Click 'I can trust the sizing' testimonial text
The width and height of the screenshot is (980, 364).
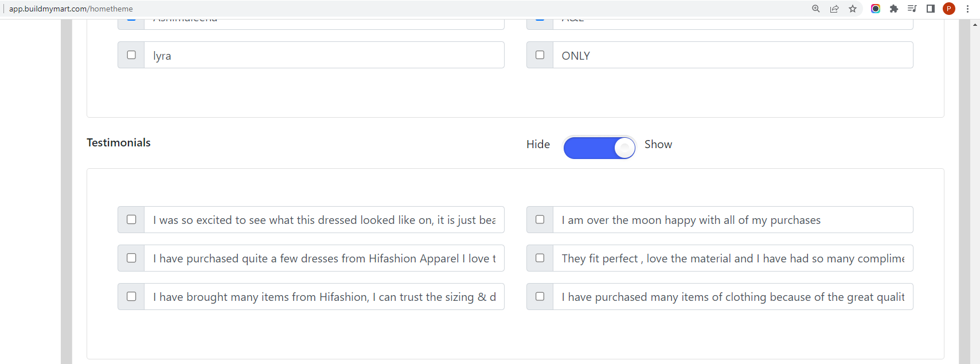(x=324, y=297)
